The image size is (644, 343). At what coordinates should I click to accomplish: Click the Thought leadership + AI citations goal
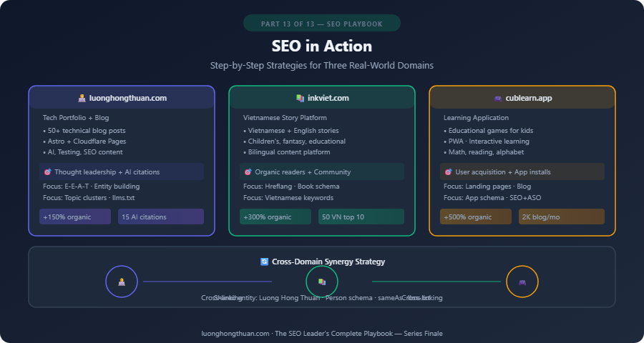(x=122, y=171)
